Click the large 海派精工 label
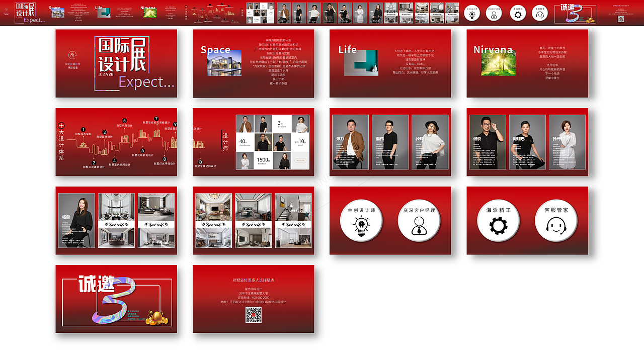This screenshot has height=362, width=644. [499, 210]
